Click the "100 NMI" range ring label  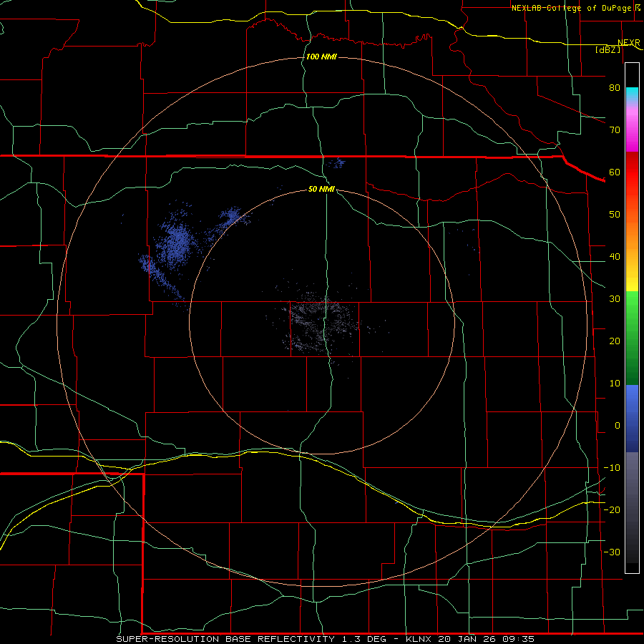click(x=321, y=57)
